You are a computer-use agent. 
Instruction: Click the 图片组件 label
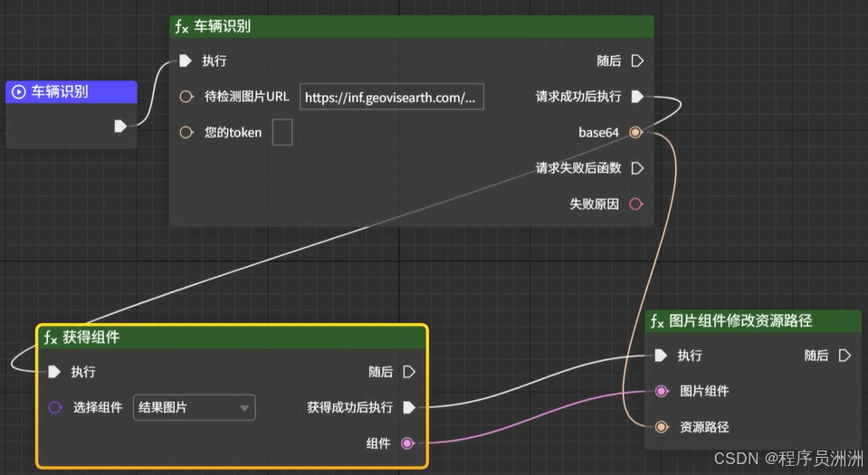[x=704, y=392]
